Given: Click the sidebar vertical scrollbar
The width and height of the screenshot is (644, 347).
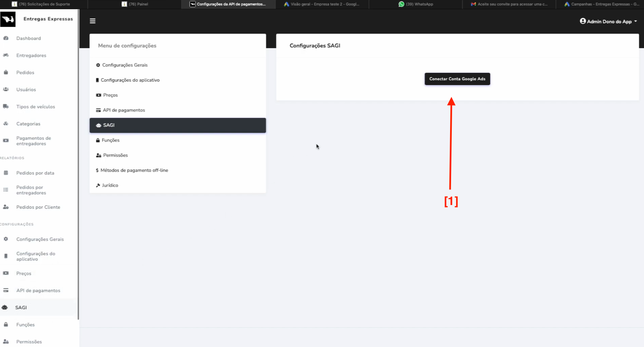Looking at the screenshot, I should (x=78, y=169).
